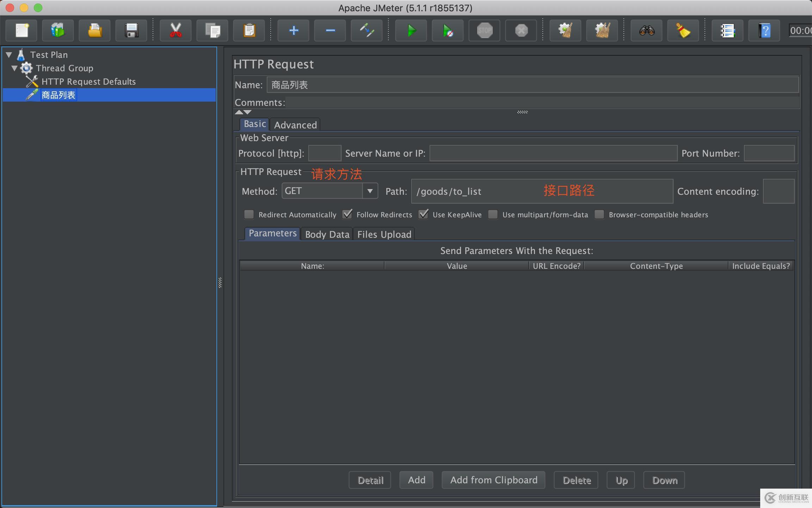Viewport: 812px width, 508px height.
Task: Switch to the Body Data tab
Action: tap(327, 234)
